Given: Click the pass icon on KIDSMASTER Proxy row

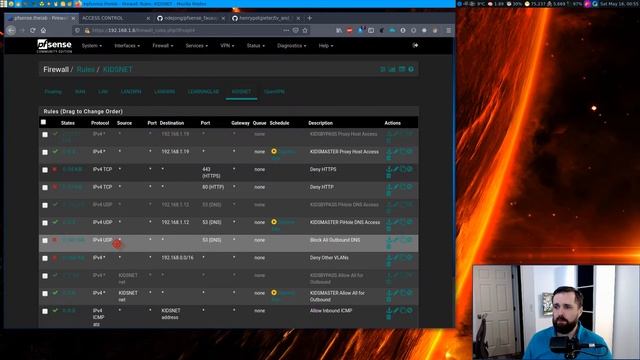Looking at the screenshot, I should point(55,151).
